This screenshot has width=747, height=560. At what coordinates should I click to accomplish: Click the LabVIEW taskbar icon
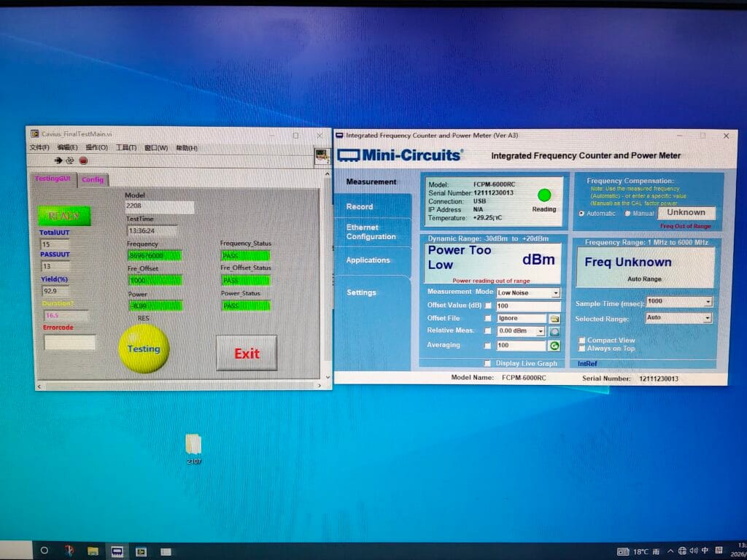(141, 551)
